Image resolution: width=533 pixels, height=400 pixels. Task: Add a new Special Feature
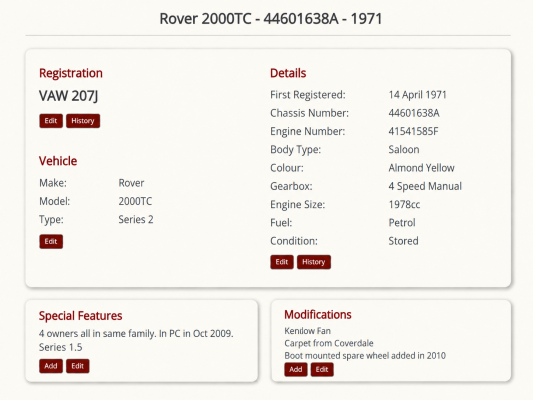coord(51,366)
